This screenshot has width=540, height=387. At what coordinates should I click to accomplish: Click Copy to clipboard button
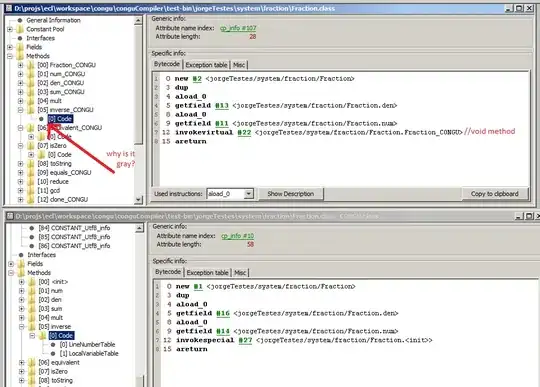click(x=494, y=194)
